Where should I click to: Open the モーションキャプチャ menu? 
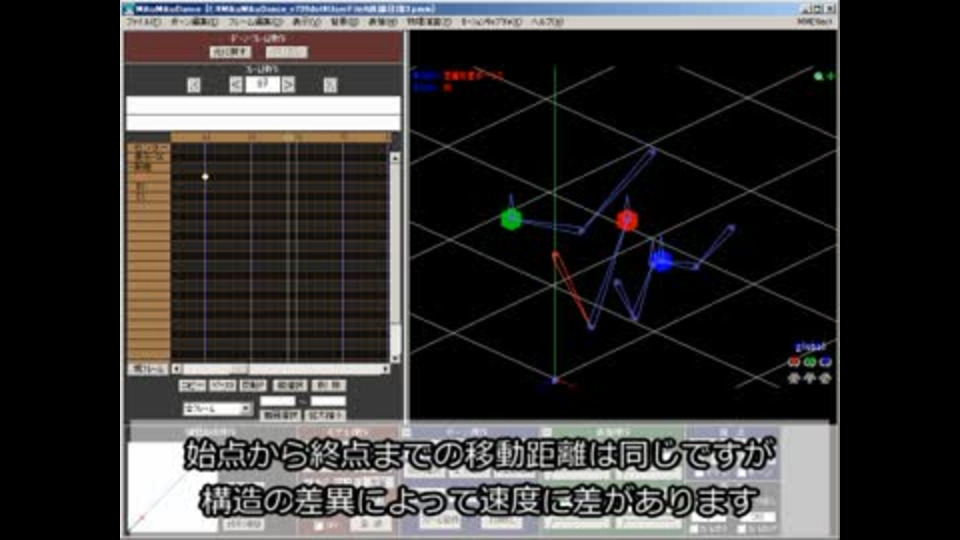(490, 22)
